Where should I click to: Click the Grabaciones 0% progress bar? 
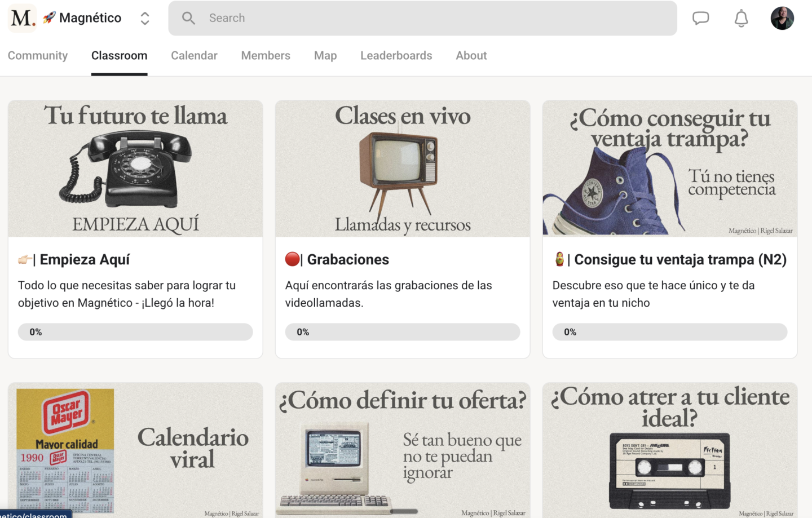click(x=403, y=332)
